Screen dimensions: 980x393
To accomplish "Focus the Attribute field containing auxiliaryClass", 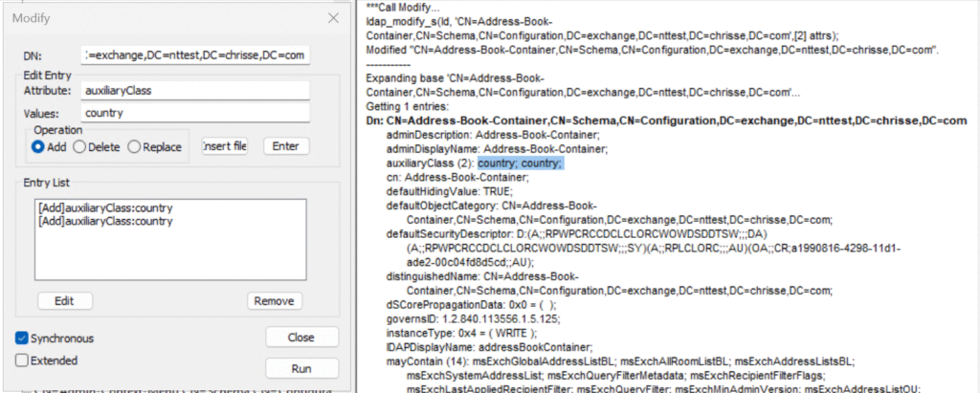I will [x=196, y=89].
